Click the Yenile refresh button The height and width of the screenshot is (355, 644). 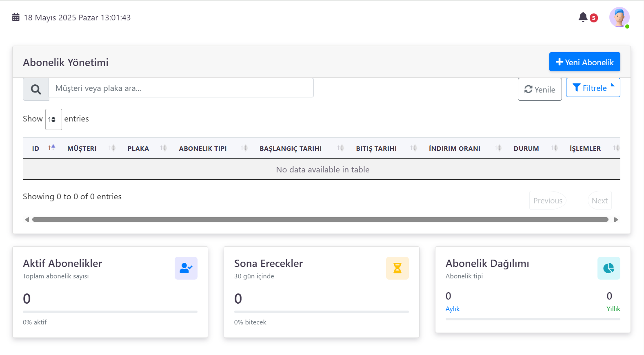click(x=540, y=89)
